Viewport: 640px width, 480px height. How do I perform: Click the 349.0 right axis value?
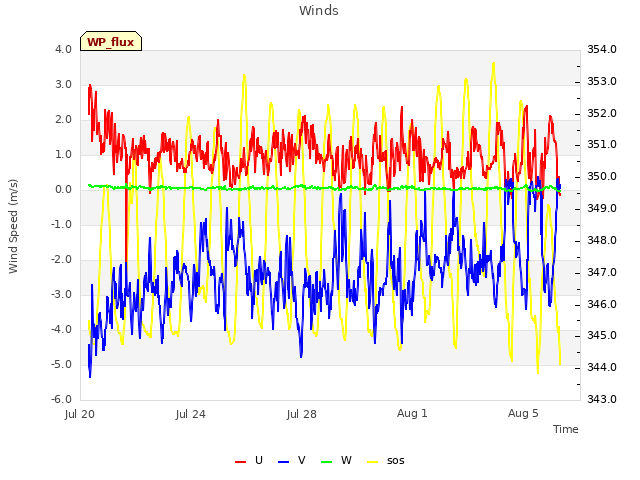click(602, 208)
